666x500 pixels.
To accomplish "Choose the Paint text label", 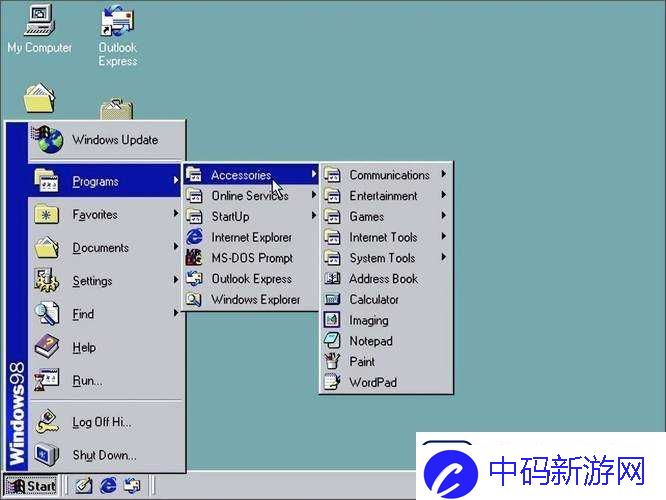I will 362,361.
